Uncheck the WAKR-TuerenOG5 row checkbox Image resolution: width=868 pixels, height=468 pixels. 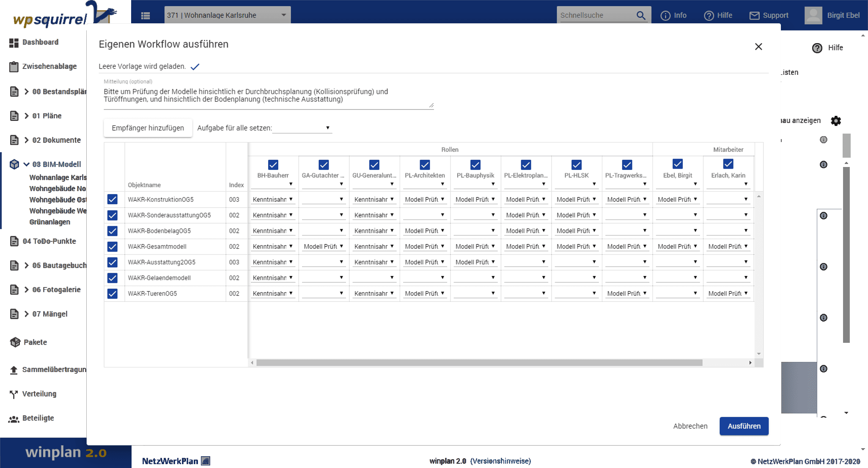112,293
